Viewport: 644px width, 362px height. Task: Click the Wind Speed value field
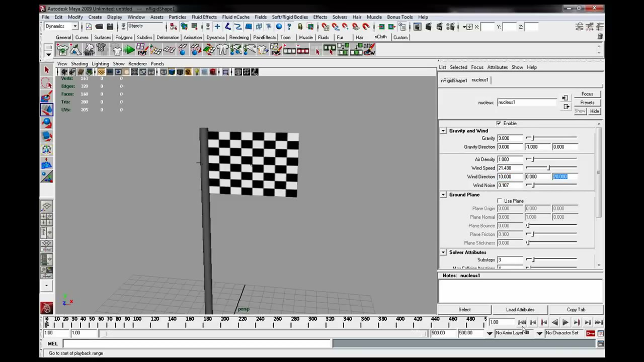click(x=510, y=168)
